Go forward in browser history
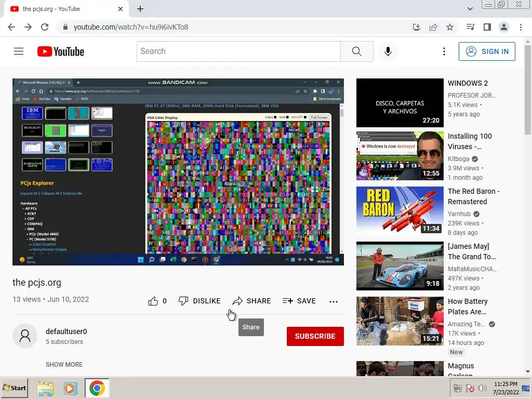532x399 pixels. pos(28,27)
